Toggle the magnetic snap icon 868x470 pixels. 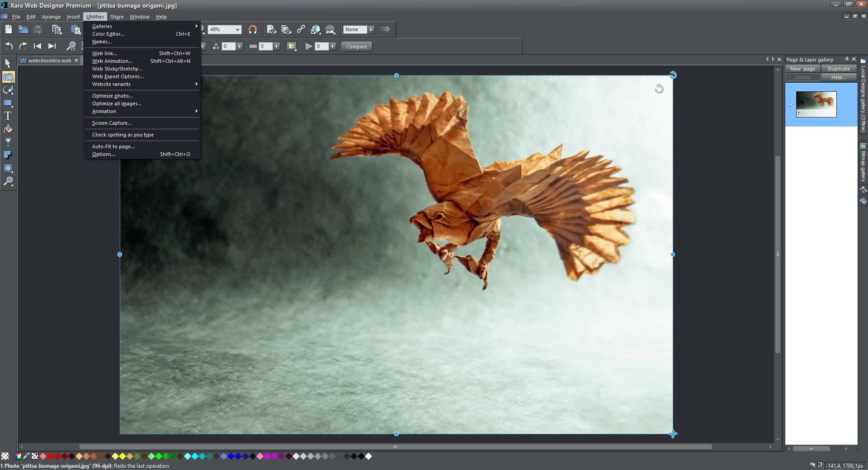tap(253, 29)
